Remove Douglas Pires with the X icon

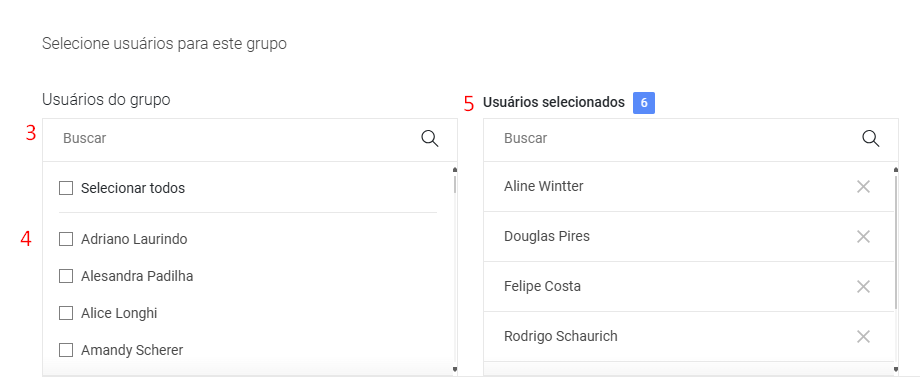tap(863, 237)
